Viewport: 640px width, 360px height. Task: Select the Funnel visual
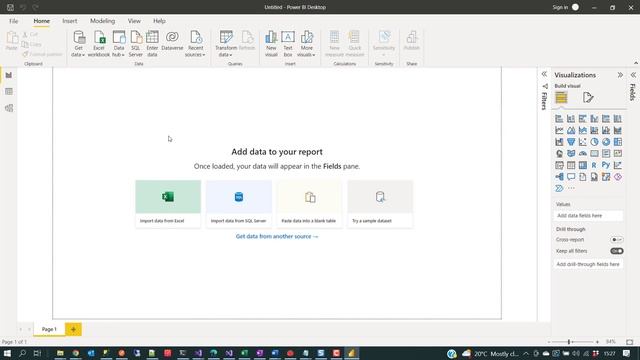(571, 142)
